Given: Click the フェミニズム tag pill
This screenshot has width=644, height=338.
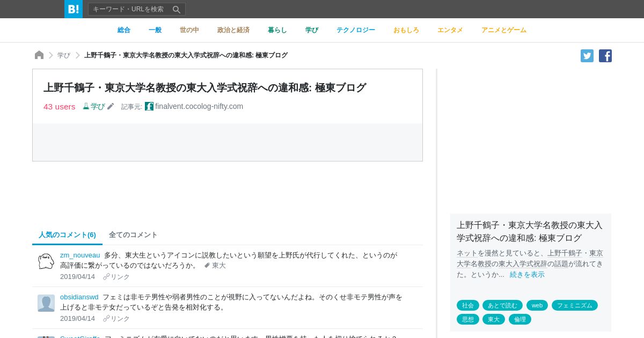Looking at the screenshot, I should click(575, 305).
